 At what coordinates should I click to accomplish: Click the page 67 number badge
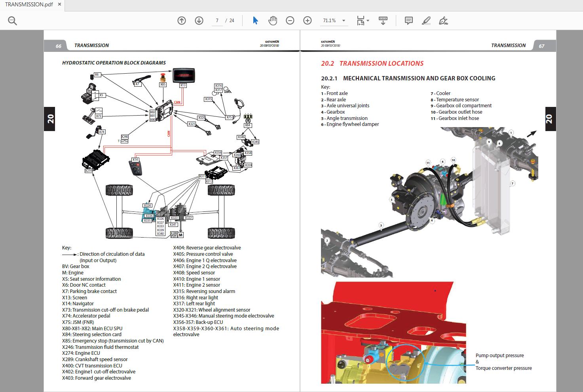tap(541, 46)
